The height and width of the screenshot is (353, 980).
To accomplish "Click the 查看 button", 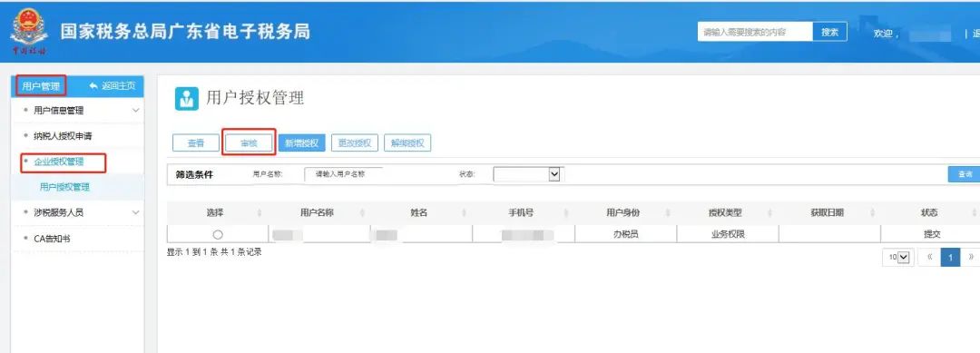I will (x=196, y=143).
